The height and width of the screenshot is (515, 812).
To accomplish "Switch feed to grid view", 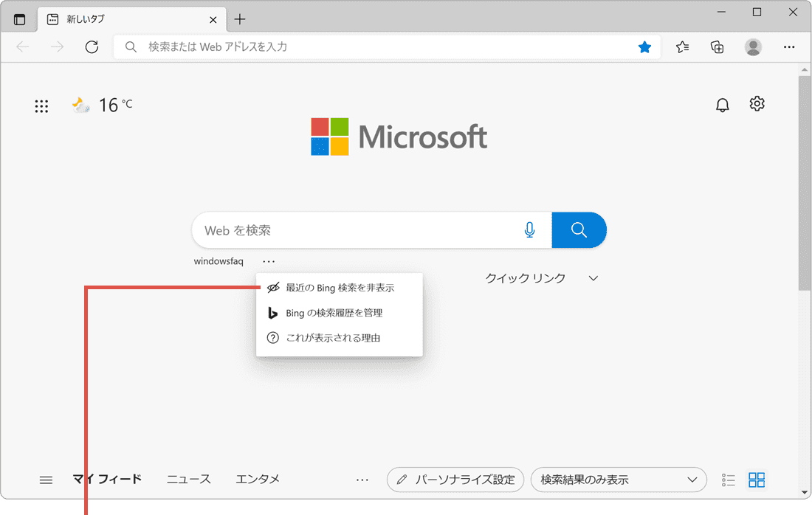I will (x=757, y=480).
